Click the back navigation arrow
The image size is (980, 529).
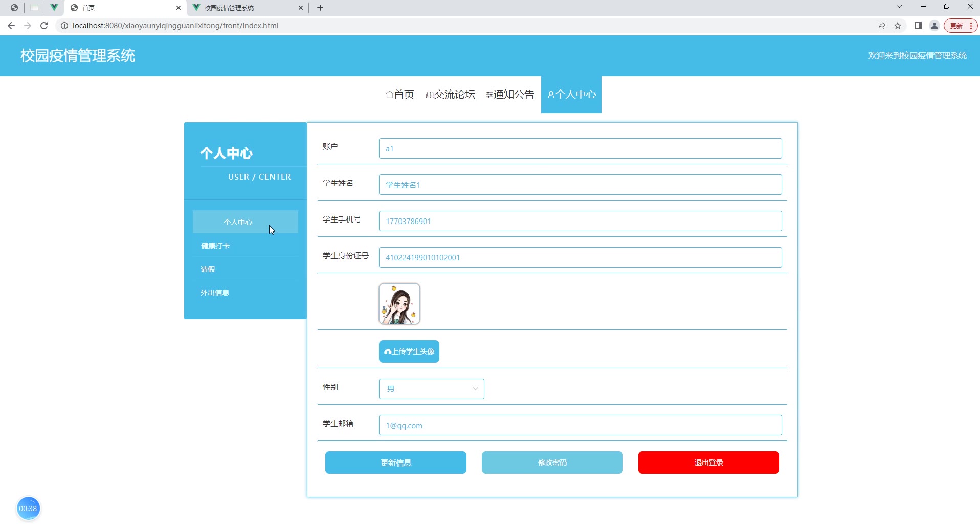[11, 26]
